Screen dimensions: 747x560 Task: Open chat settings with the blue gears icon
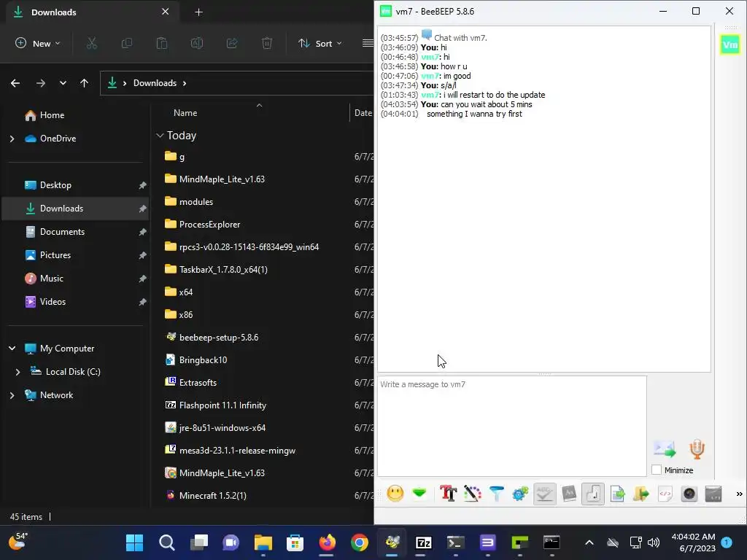(x=520, y=494)
